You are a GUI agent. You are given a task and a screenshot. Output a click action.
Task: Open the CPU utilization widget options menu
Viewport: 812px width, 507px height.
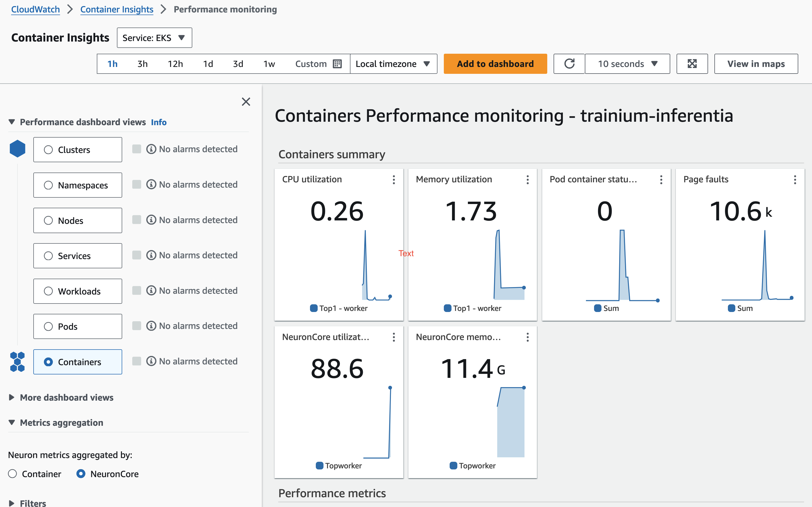pyautogui.click(x=394, y=180)
